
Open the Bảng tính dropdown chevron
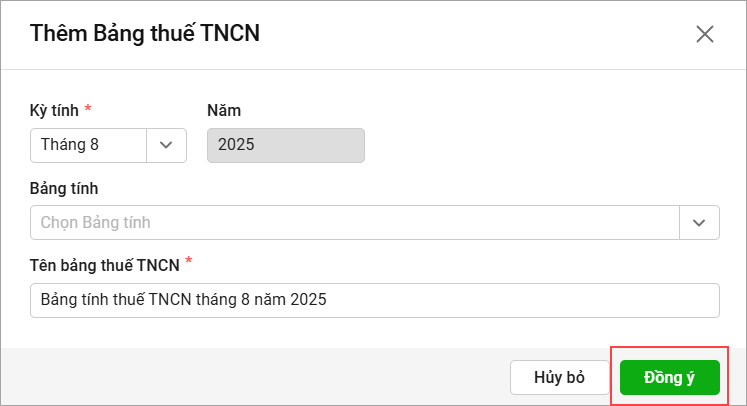699,222
